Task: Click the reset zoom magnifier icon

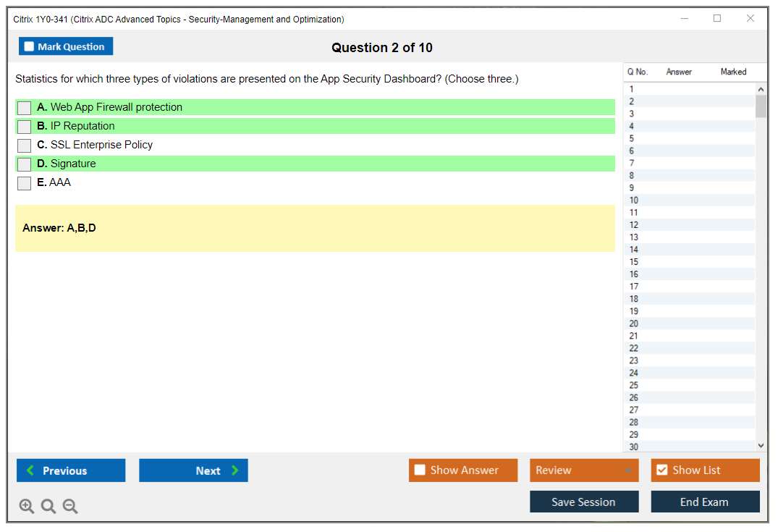Action: tap(48, 506)
